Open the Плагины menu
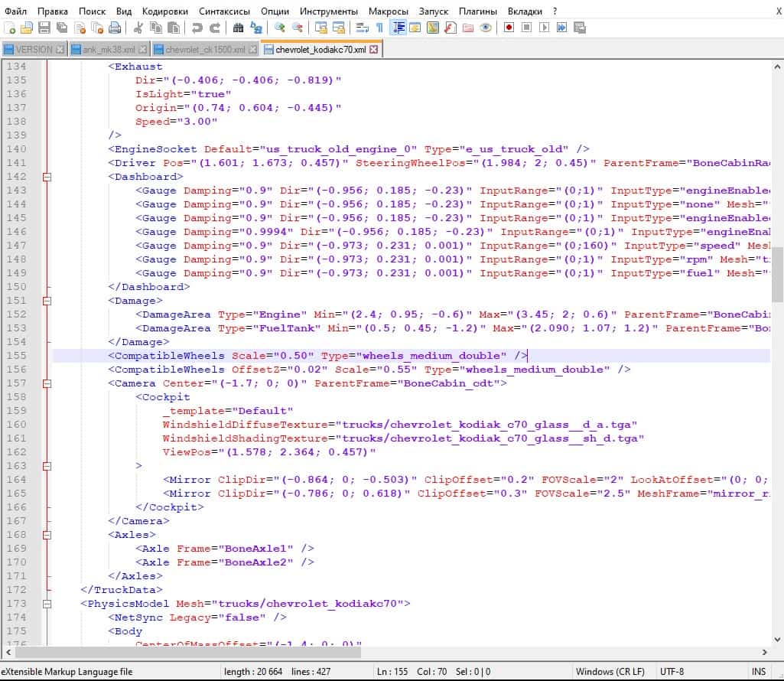Viewport: 784px width, 681px height. 477,11
